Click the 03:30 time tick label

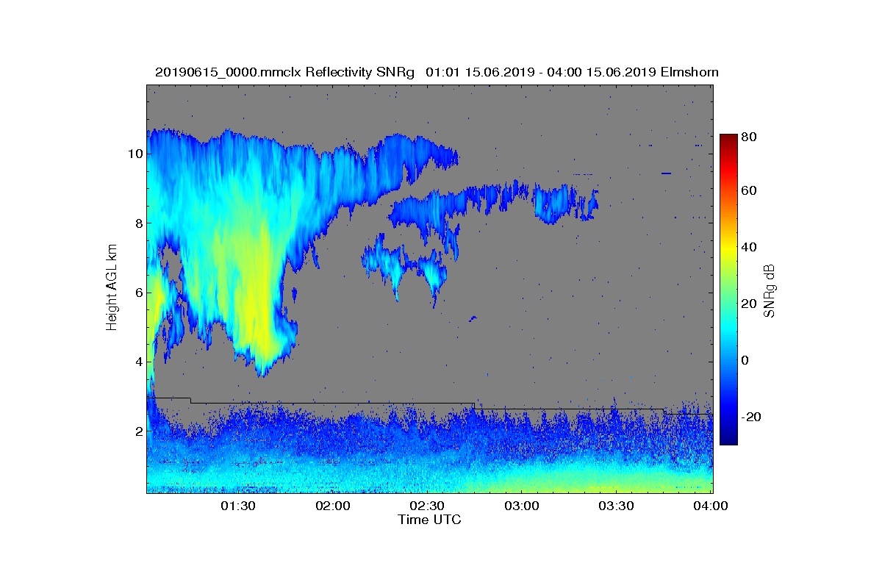(x=617, y=506)
